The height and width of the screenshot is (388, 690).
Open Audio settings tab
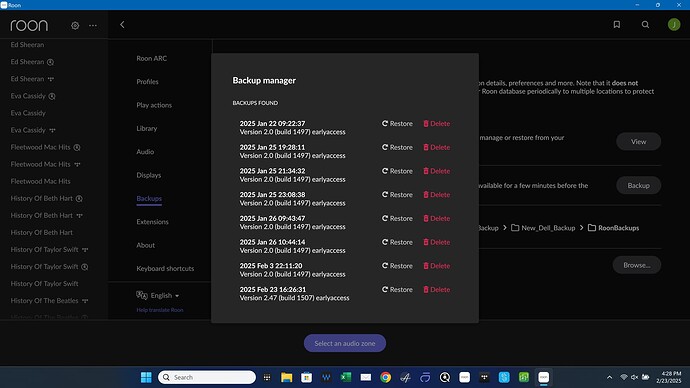[x=145, y=152]
